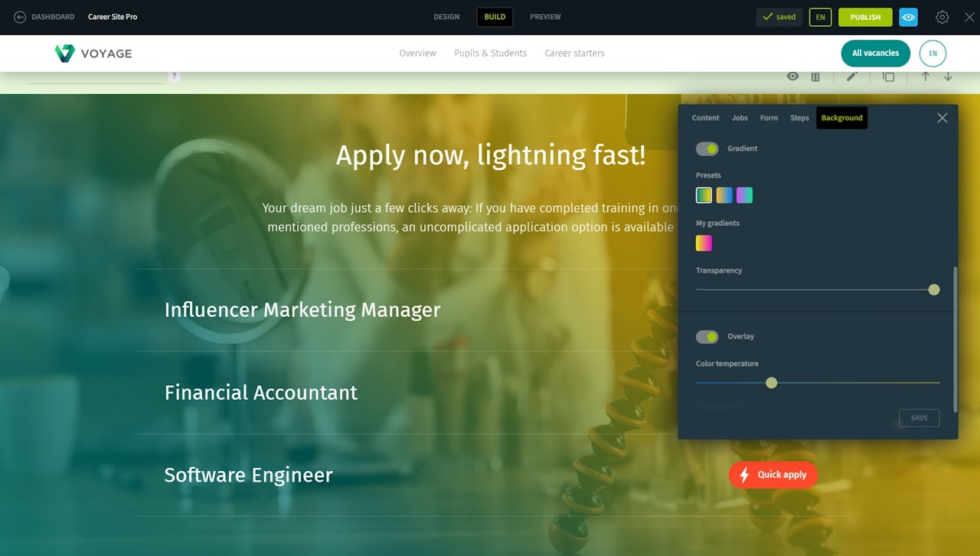
Task: Click the blue preview eye button
Action: (x=908, y=17)
